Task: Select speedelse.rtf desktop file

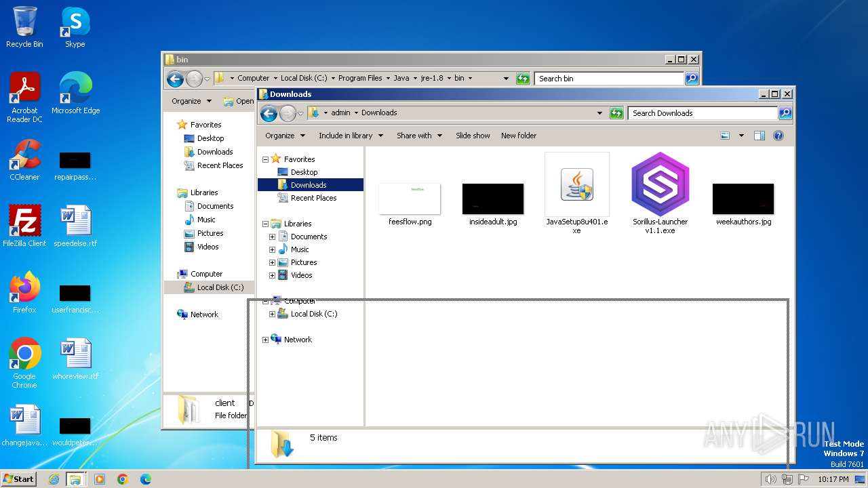Action: pos(75,226)
